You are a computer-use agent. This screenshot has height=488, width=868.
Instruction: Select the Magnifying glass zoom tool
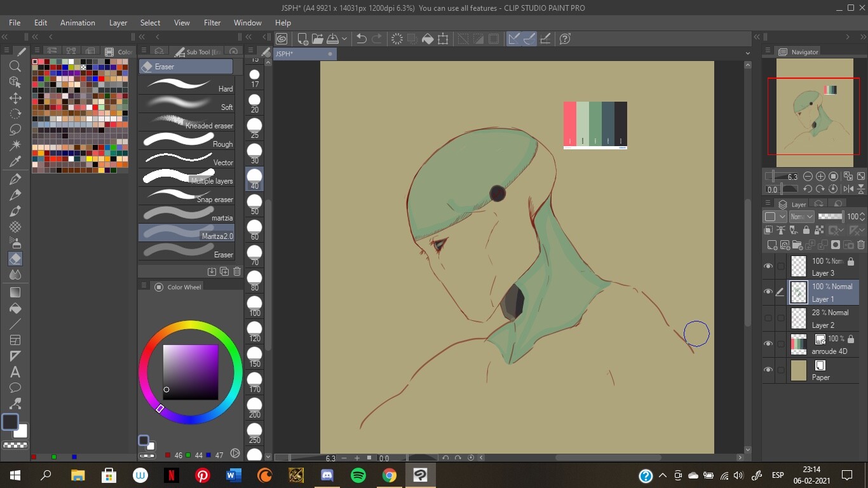15,66
